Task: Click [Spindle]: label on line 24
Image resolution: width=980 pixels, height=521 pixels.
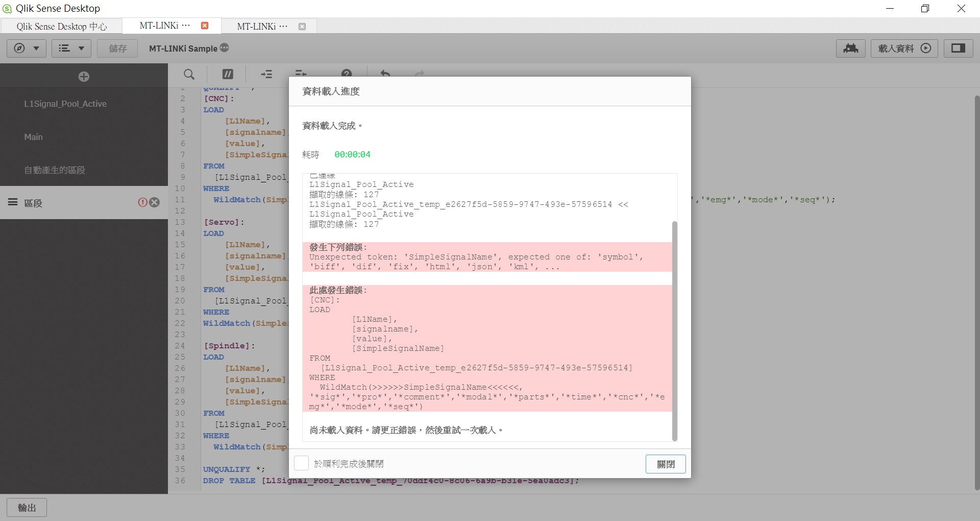Action: click(229, 346)
